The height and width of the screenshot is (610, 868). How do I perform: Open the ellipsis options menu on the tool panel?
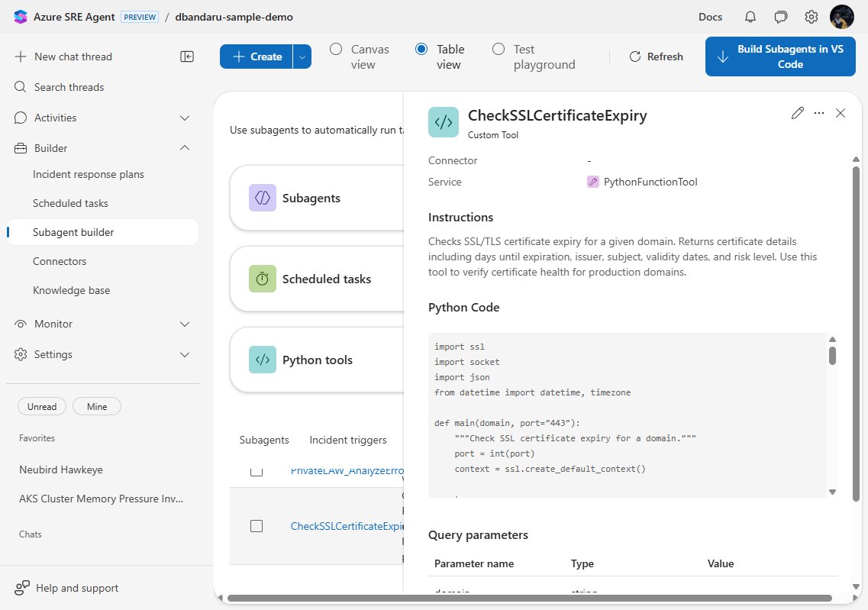pos(818,113)
